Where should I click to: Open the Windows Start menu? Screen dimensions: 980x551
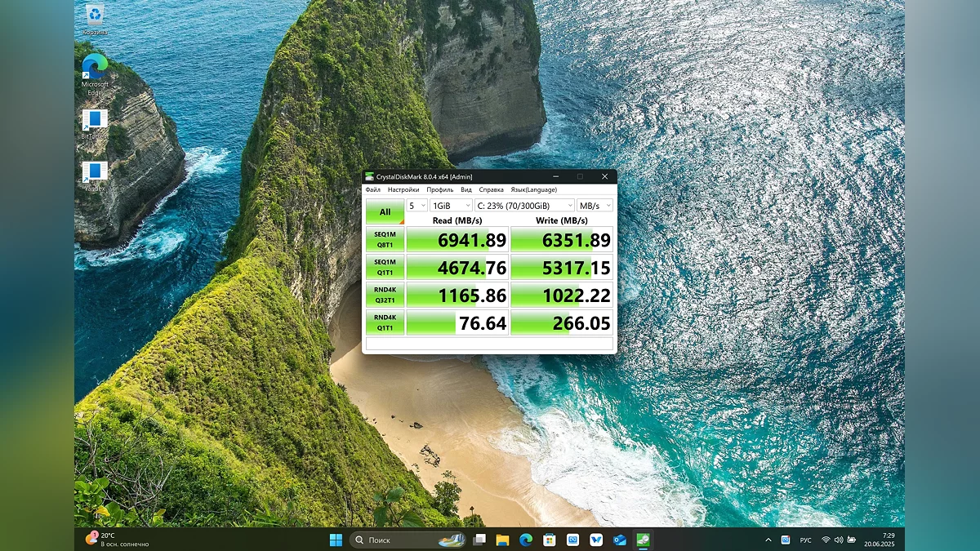click(336, 540)
